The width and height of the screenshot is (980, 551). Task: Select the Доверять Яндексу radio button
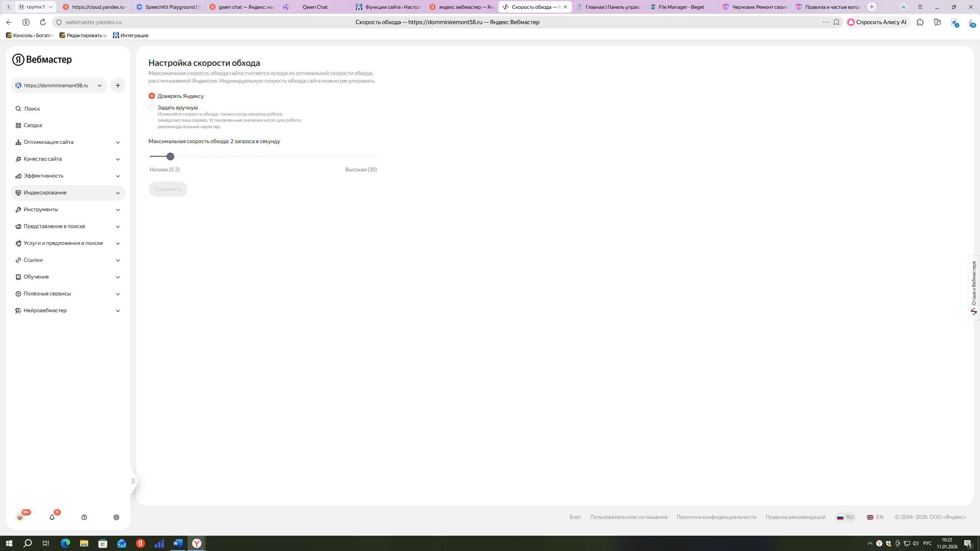coord(152,96)
